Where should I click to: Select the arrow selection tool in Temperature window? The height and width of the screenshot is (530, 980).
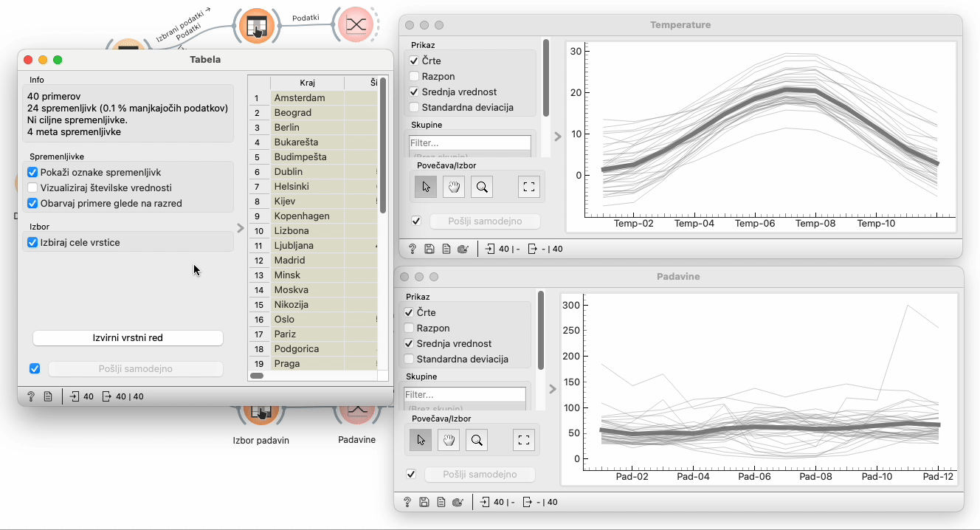pyautogui.click(x=426, y=187)
